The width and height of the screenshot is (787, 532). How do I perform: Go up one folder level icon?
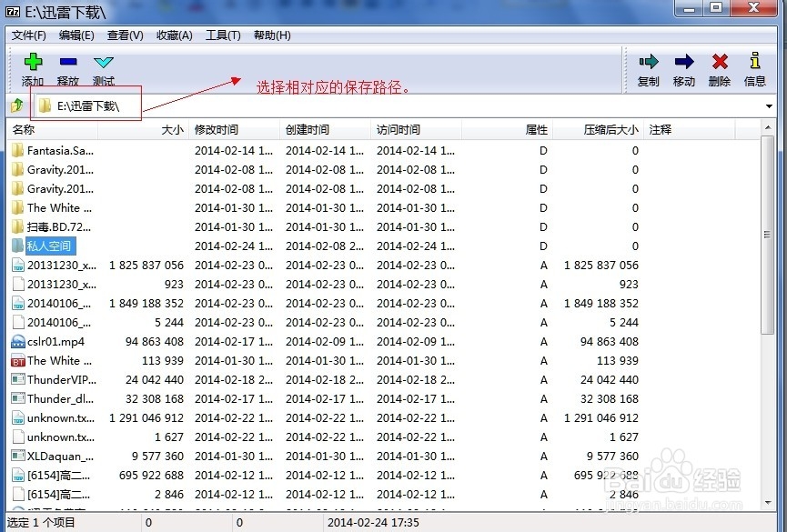point(17,105)
